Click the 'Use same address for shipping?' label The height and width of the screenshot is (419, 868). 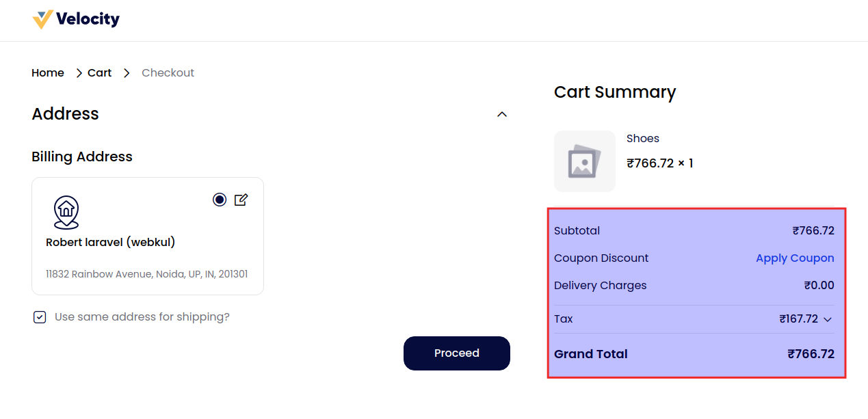coord(142,317)
